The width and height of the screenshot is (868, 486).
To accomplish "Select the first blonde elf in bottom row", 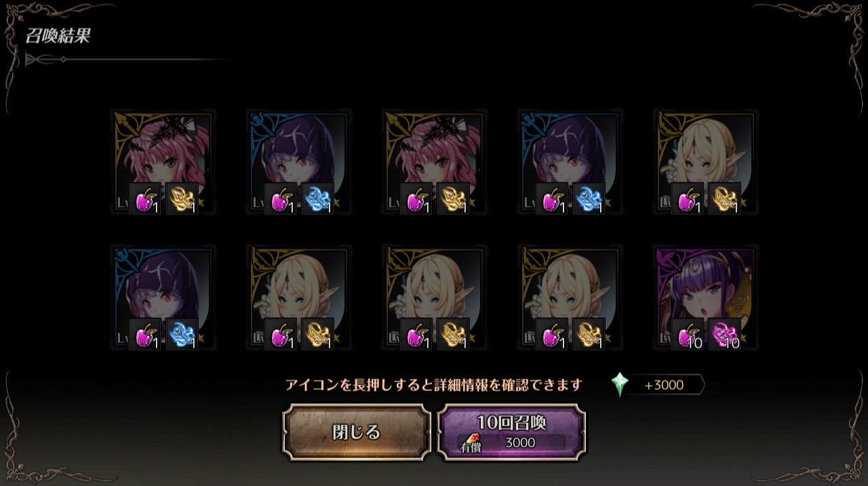I will 298,298.
